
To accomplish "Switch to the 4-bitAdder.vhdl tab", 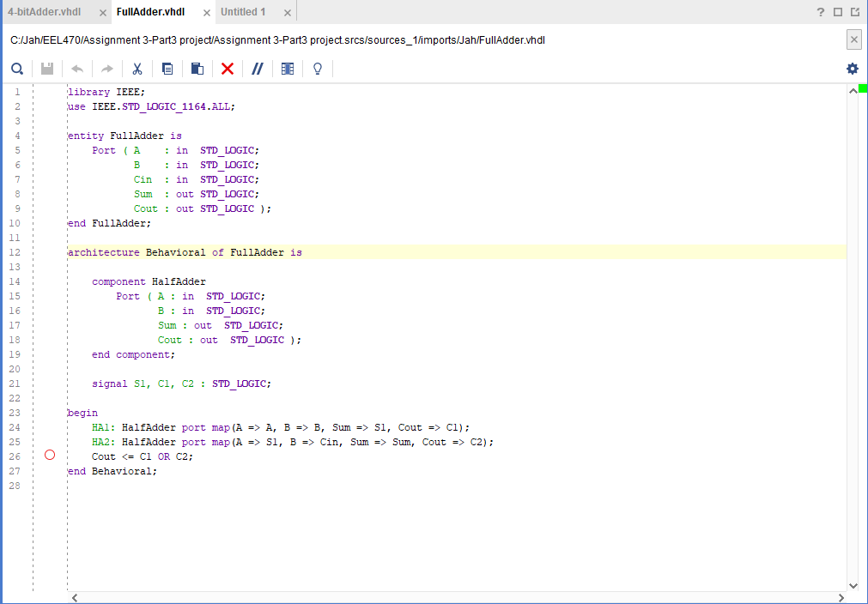I will click(45, 12).
